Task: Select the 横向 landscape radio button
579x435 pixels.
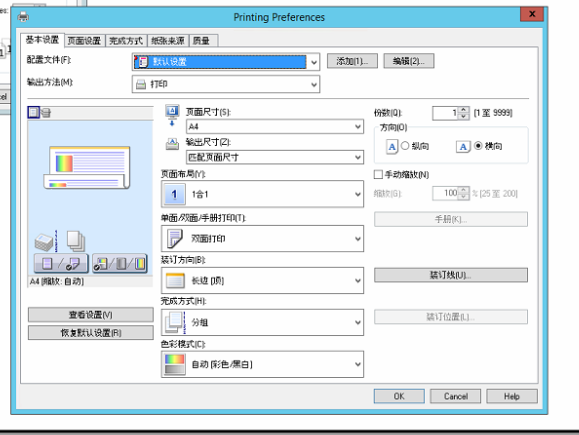Action: pos(478,146)
